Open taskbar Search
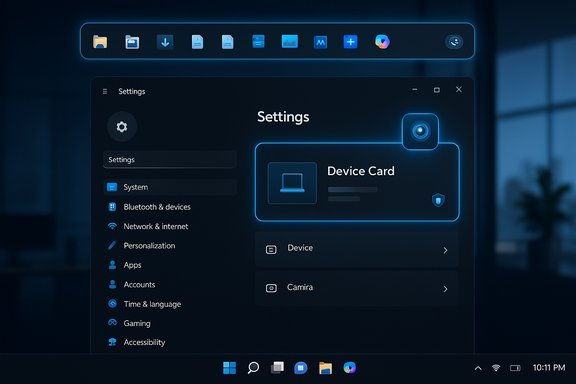Screen dimensions: 576x384 coord(253,368)
